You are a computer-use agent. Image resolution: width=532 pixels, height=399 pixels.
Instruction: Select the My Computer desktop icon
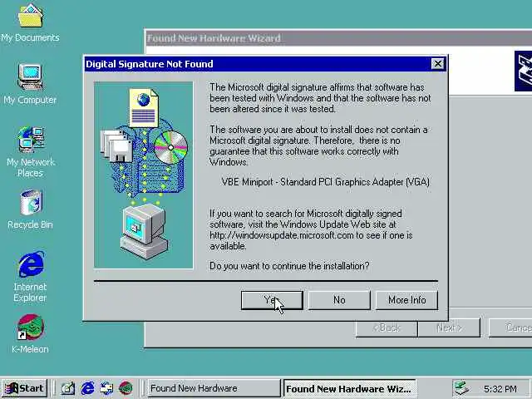(30, 84)
